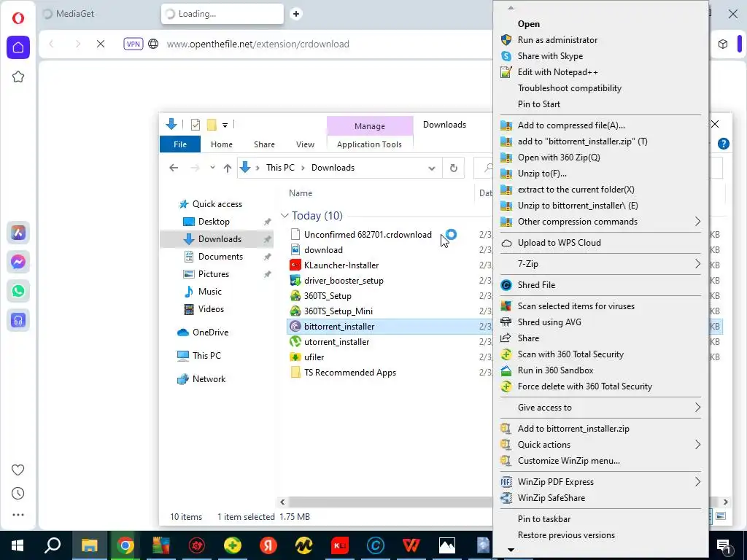Open taskbar search magnifier
Screen dimensions: 747x560
(53, 545)
